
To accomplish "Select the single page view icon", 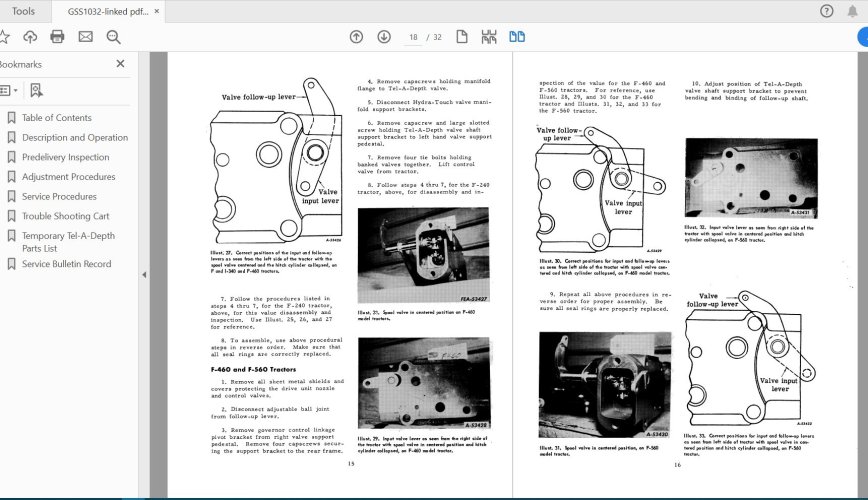I will (462, 37).
